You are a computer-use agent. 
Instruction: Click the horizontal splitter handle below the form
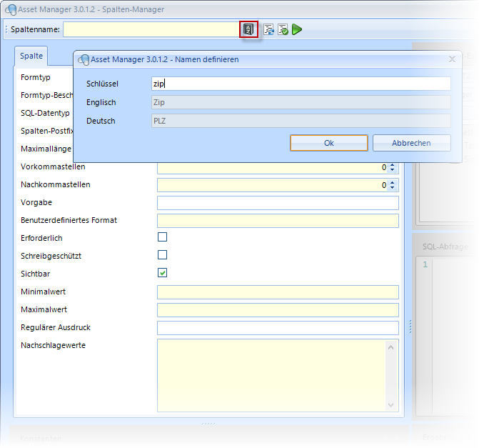[208, 424]
